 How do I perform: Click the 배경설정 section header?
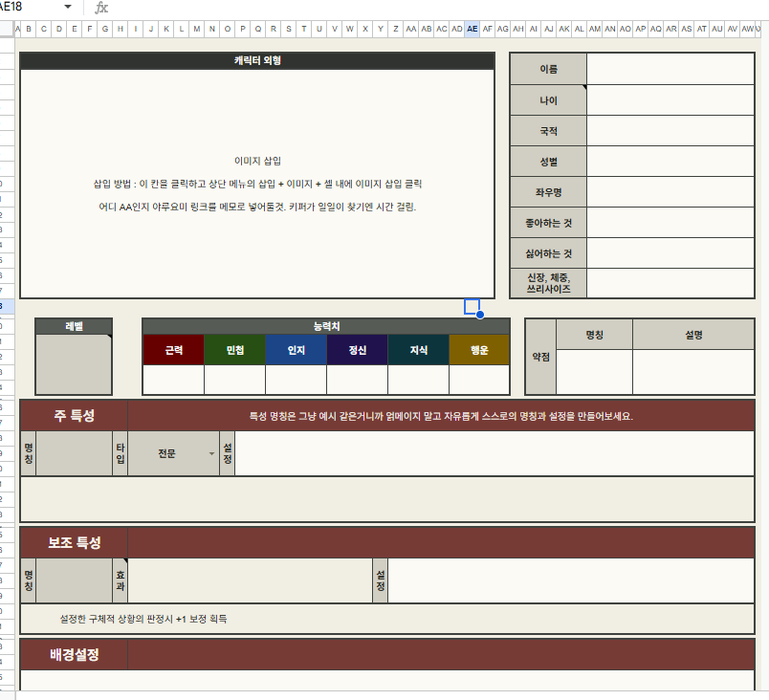pyautogui.click(x=74, y=654)
